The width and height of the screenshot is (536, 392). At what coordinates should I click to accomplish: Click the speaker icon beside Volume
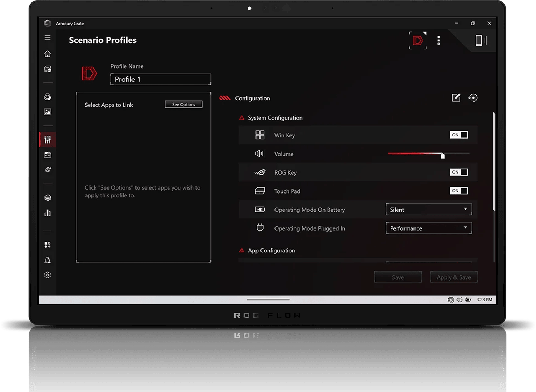click(260, 154)
